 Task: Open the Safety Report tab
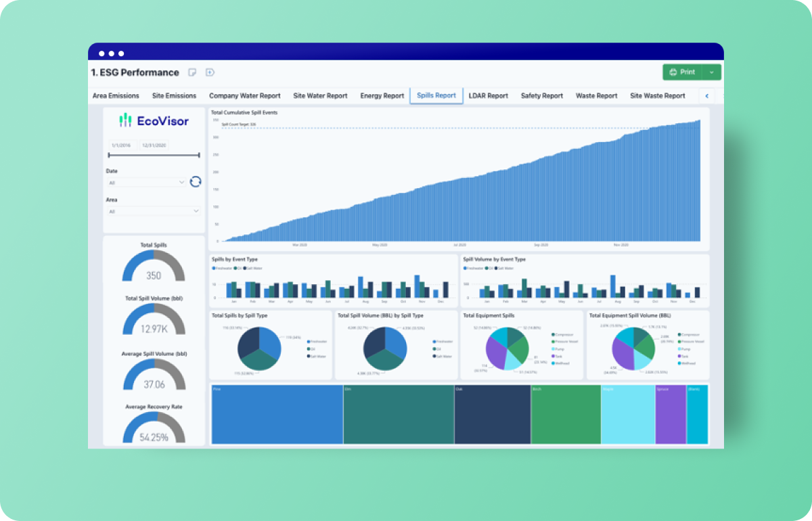click(541, 95)
